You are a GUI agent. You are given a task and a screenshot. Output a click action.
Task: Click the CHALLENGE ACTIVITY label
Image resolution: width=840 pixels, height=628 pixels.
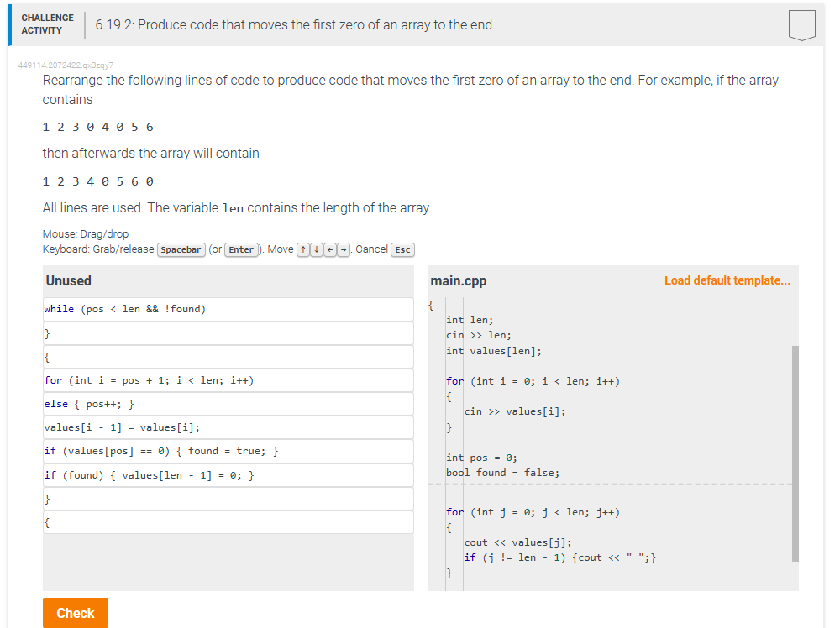[x=48, y=24]
